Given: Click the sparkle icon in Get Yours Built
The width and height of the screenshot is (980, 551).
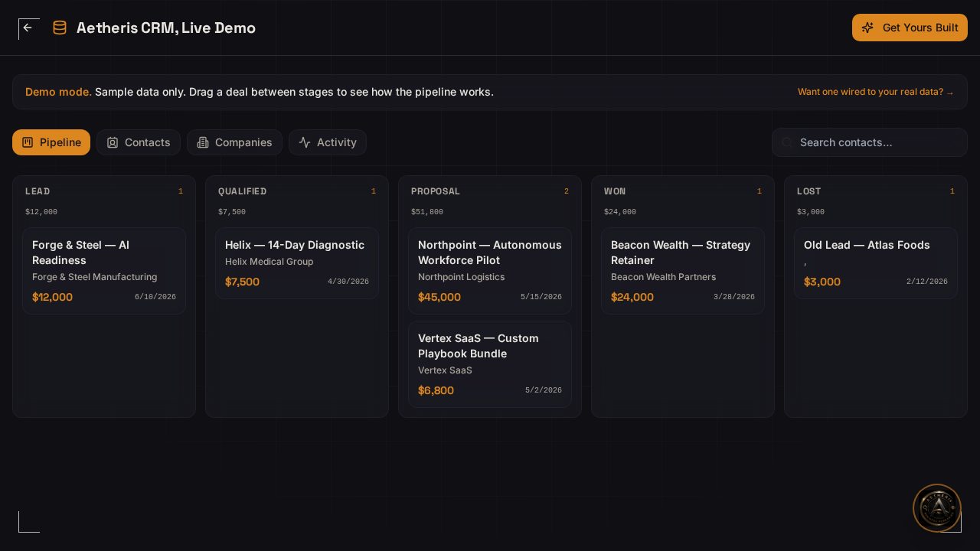Looking at the screenshot, I should 867,28.
